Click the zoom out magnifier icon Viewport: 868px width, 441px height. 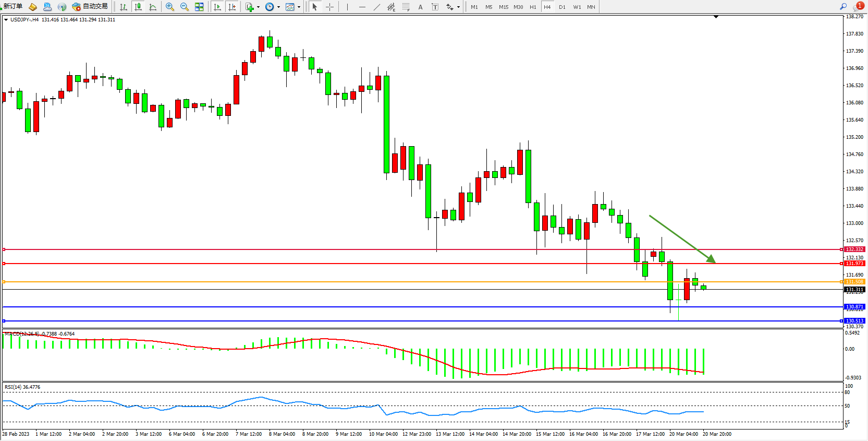pyautogui.click(x=185, y=7)
